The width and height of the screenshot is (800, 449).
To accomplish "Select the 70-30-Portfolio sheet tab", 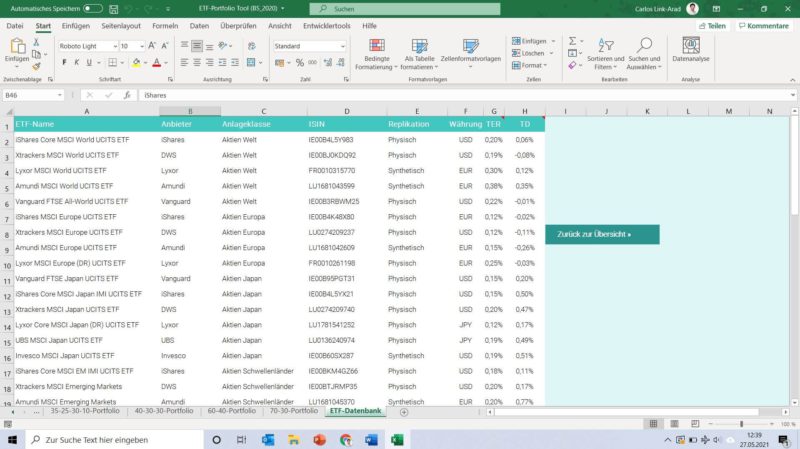I will click(x=294, y=411).
